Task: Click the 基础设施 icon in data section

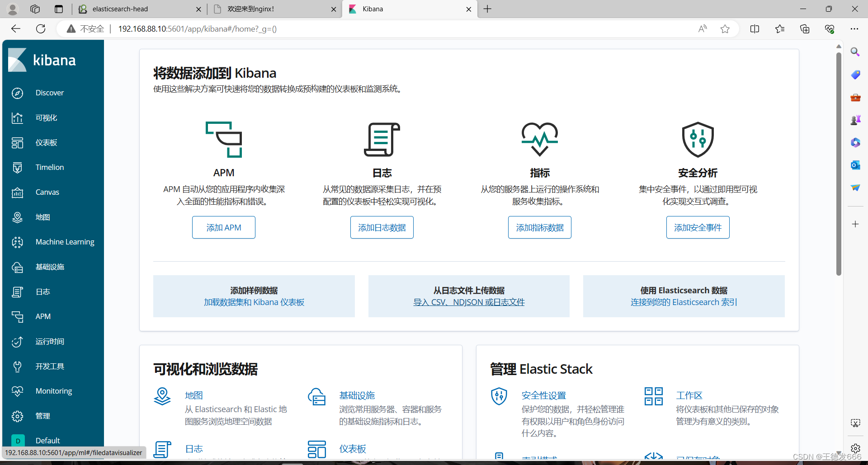Action: click(316, 396)
